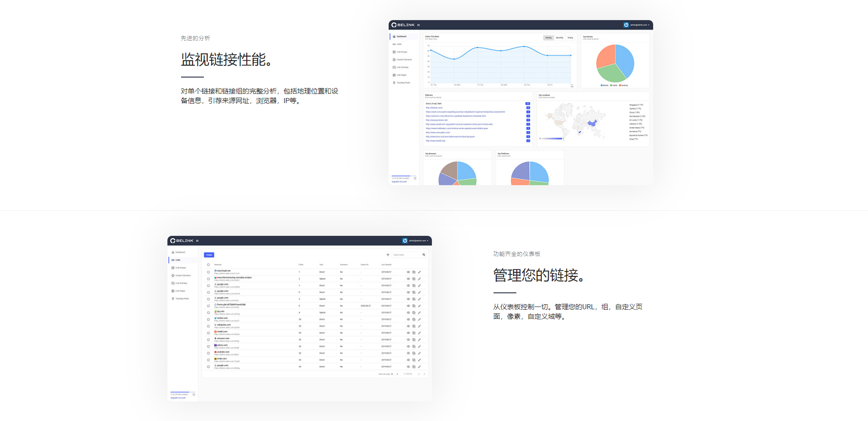The image size is (868, 421).
Task: Check the select-all checkbox in the links table
Action: 208,264
